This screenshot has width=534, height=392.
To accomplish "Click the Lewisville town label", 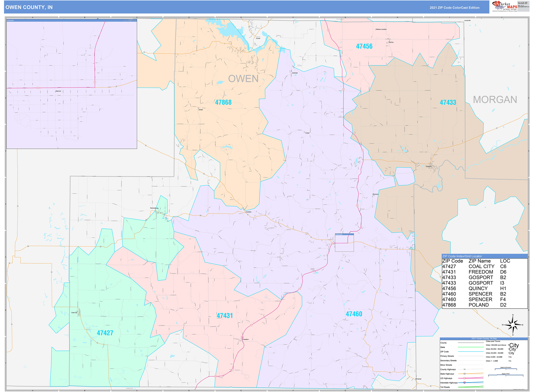I will pos(467,21).
